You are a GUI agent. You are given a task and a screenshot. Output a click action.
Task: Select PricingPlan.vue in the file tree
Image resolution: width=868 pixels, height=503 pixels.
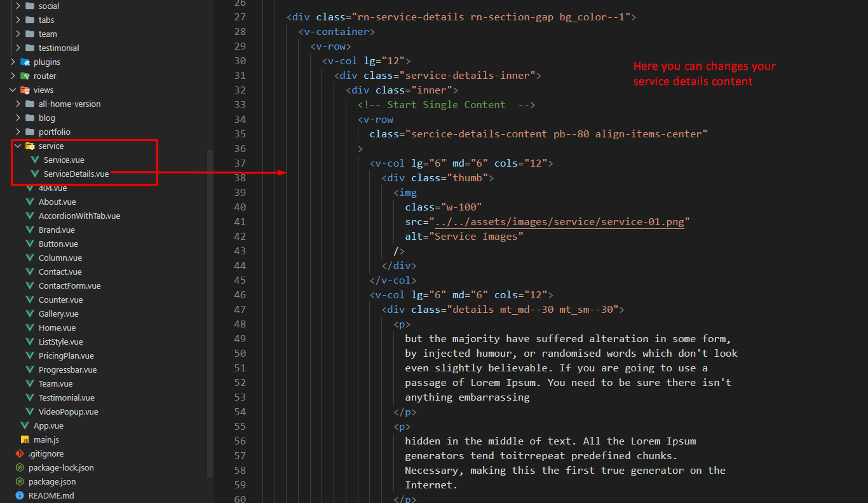65,356
